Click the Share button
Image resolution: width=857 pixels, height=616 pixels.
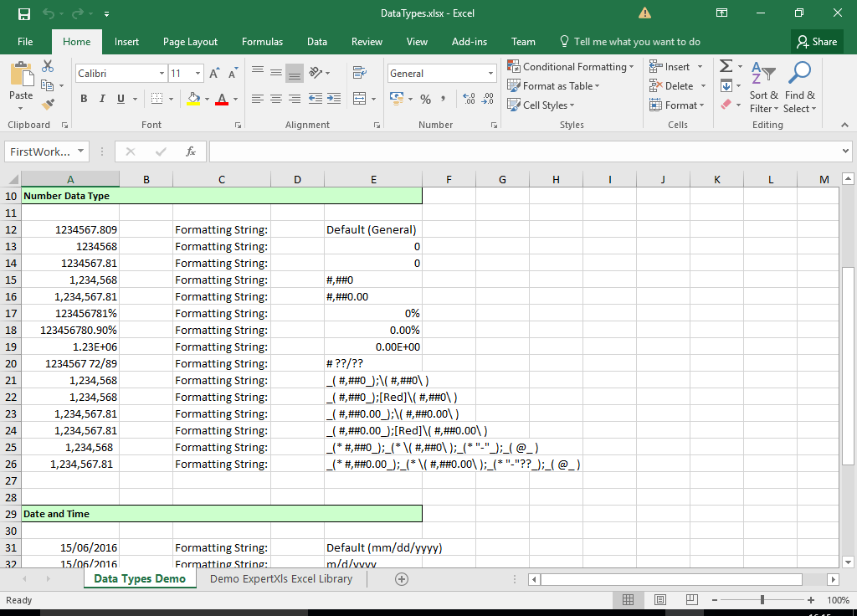coord(817,41)
